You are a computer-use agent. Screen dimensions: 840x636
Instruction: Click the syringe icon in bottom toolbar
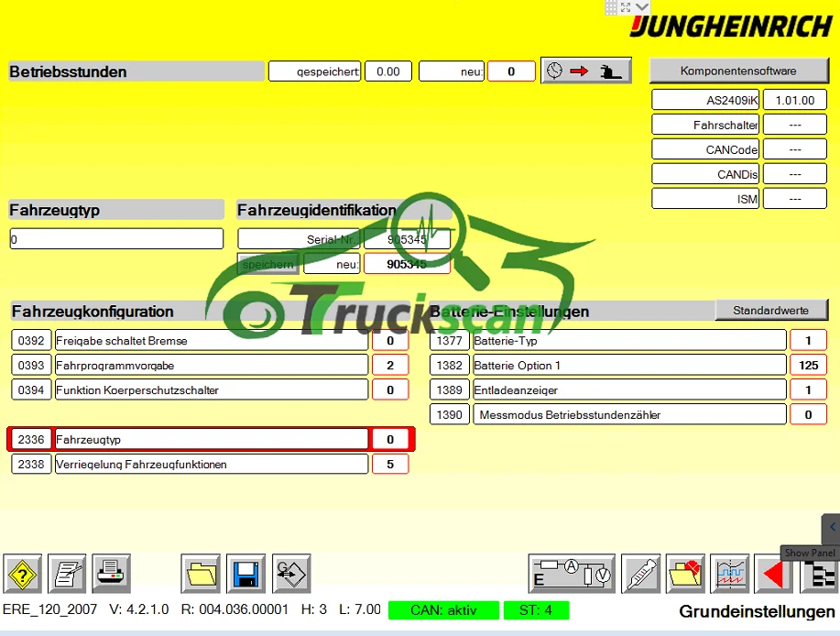click(x=640, y=574)
